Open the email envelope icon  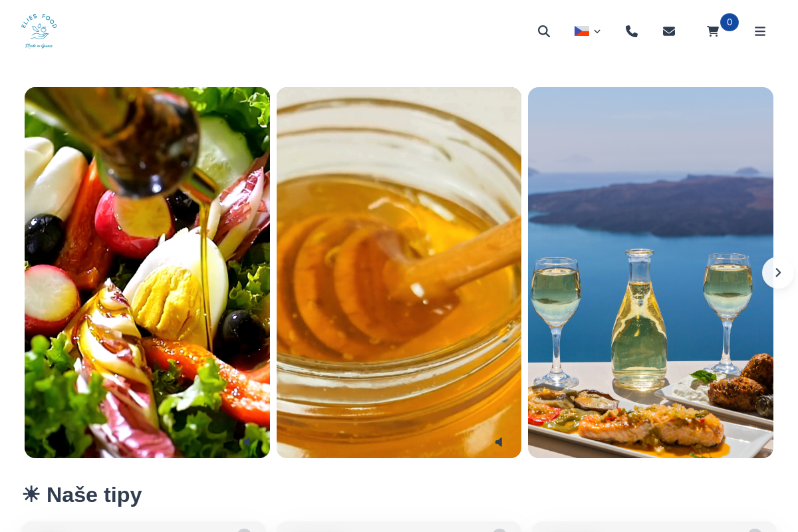click(669, 31)
